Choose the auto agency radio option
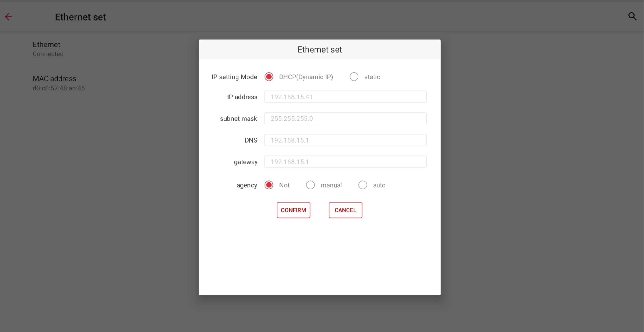 (363, 185)
